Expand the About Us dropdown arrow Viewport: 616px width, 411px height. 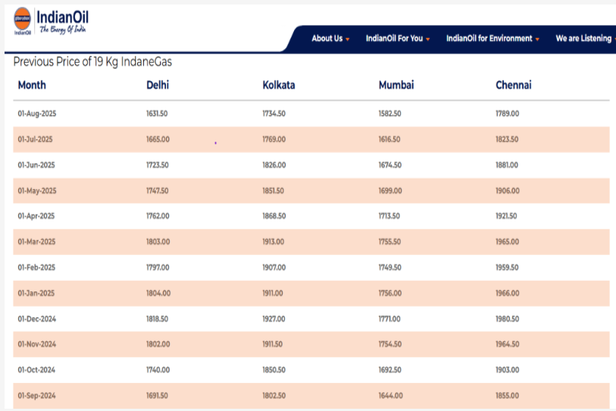click(x=348, y=39)
